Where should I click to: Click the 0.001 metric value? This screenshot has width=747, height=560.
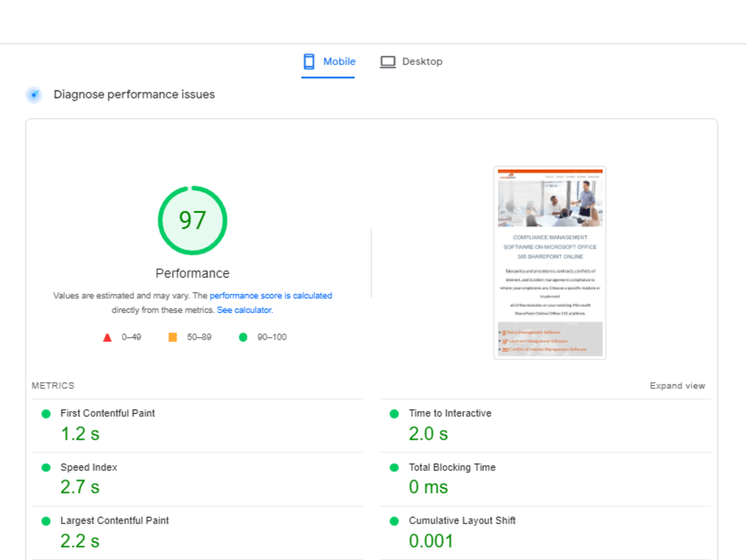(431, 541)
